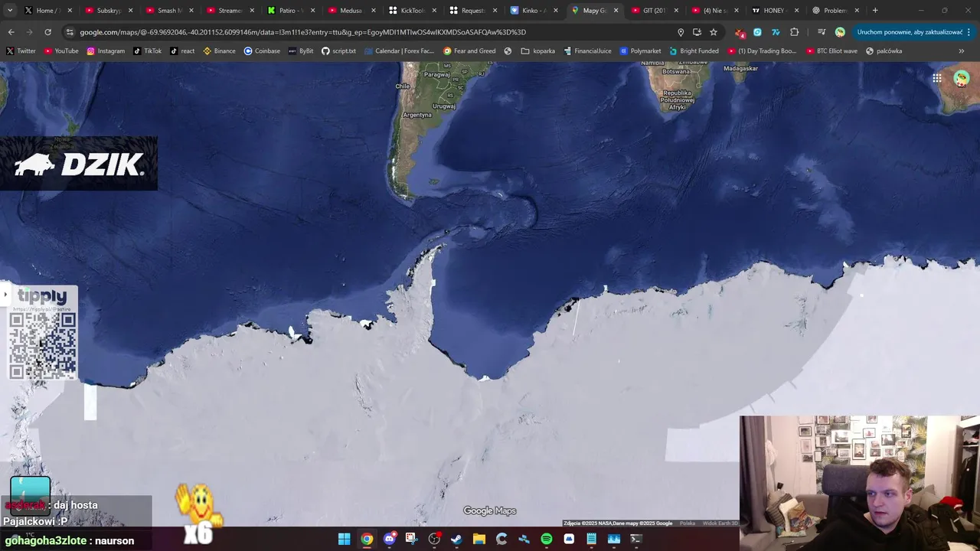This screenshot has width=980, height=551.
Task: Open the media control icon in toolbar
Action: pos(822,32)
